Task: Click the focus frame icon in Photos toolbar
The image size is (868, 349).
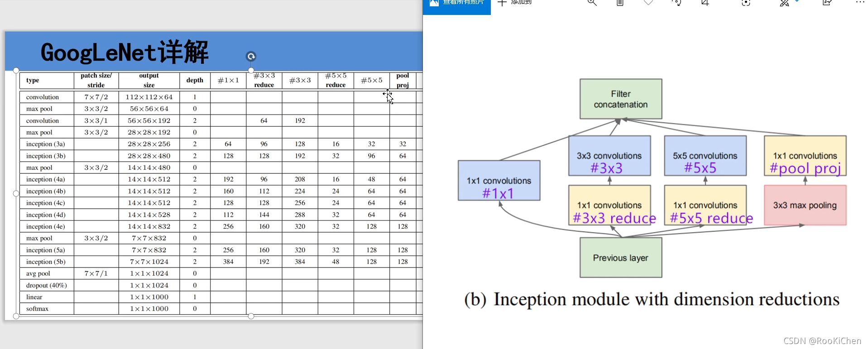Action: [x=746, y=3]
